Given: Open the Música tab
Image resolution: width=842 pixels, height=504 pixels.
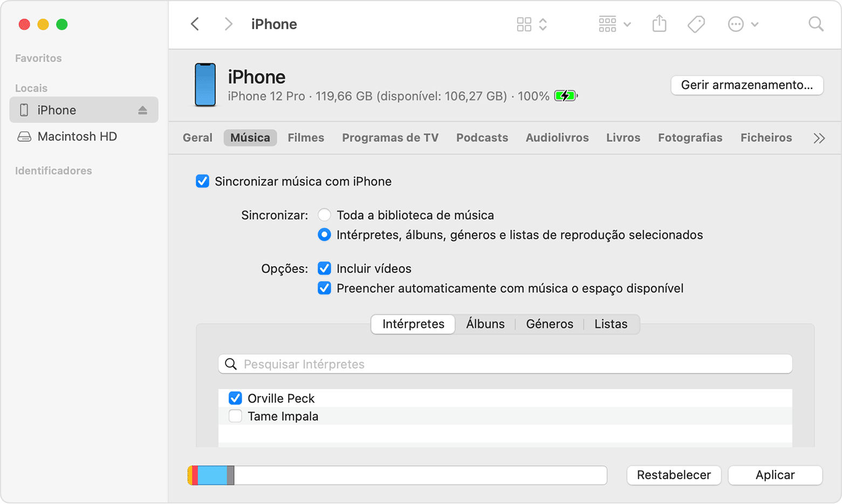Looking at the screenshot, I should 250,138.
